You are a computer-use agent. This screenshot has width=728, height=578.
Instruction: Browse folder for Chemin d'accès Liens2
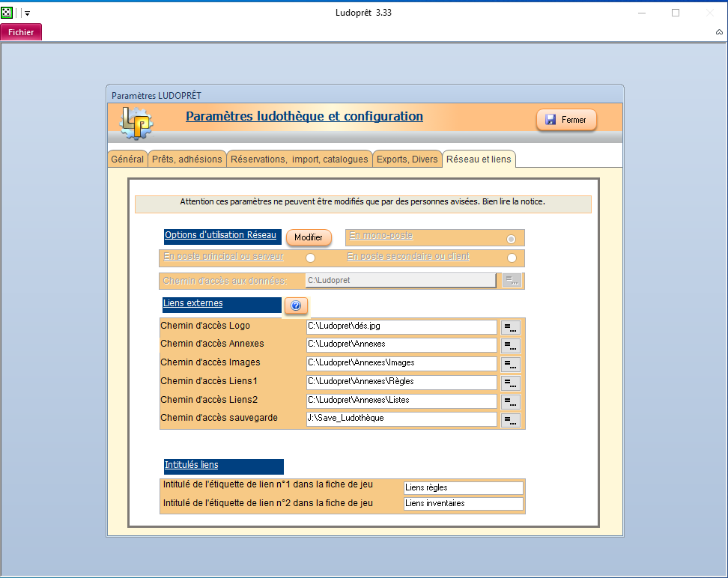(511, 401)
